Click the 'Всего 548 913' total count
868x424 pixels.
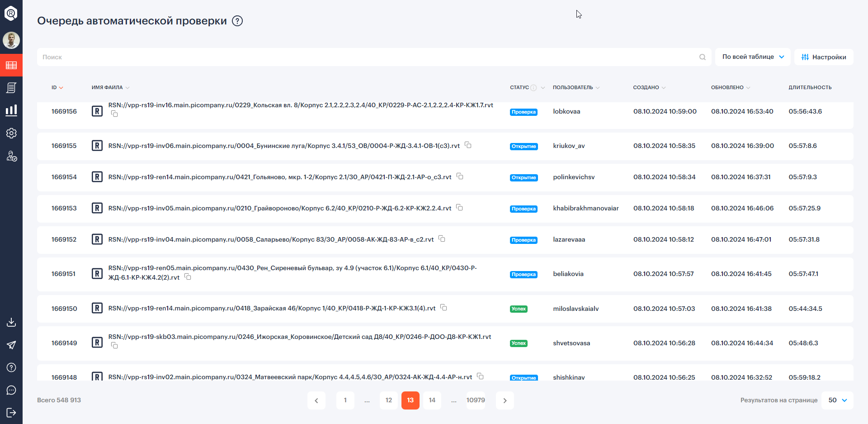coord(59,400)
